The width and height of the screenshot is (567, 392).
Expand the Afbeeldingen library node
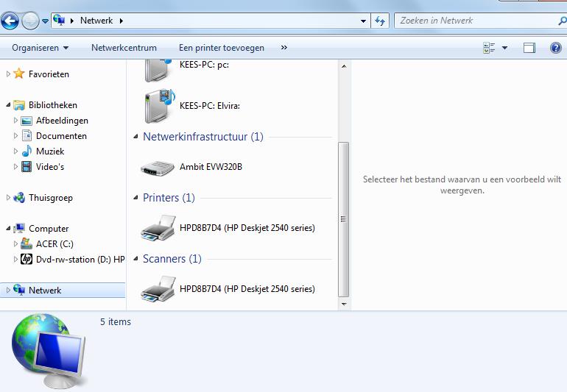pyautogui.click(x=15, y=121)
